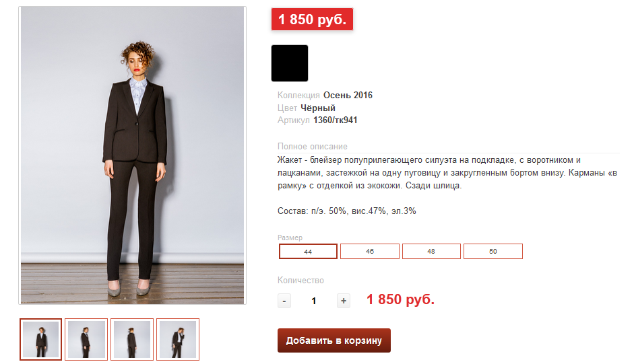
Task: Click the minus quantity button
Action: click(x=284, y=301)
